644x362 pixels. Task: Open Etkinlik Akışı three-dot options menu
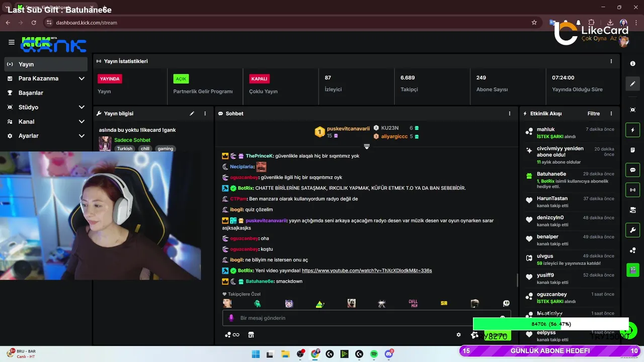pyautogui.click(x=611, y=114)
